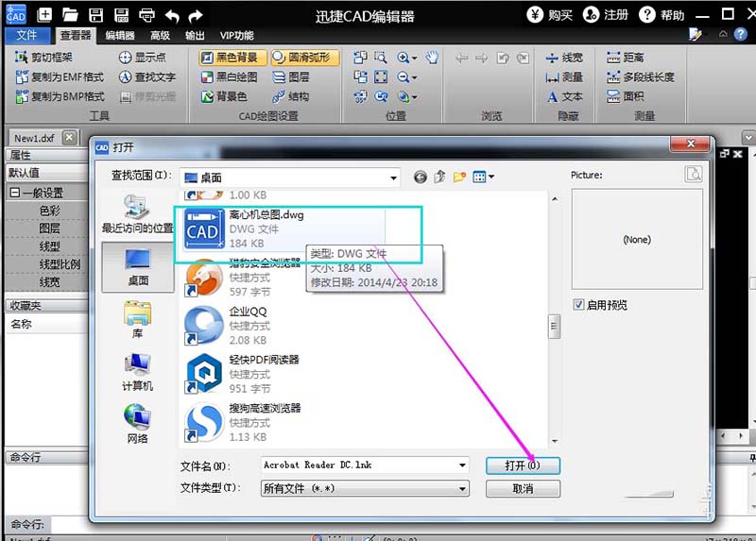Image resolution: width=756 pixels, height=541 pixels.
Task: Click 购买 button
Action: coord(549,15)
